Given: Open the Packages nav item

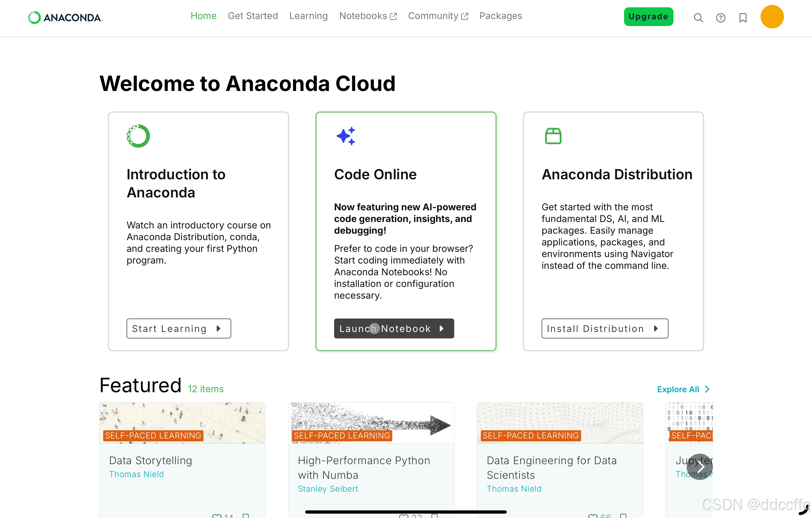Looking at the screenshot, I should [x=500, y=16].
